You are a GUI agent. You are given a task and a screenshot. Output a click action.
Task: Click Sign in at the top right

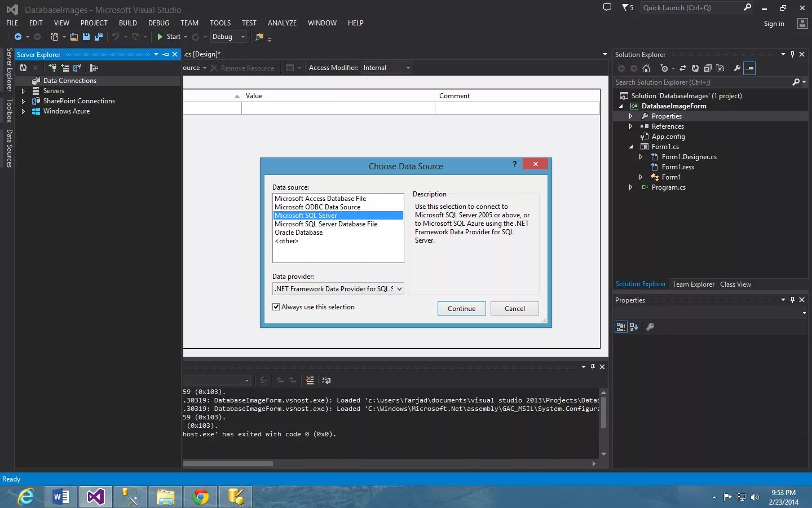pyautogui.click(x=774, y=24)
